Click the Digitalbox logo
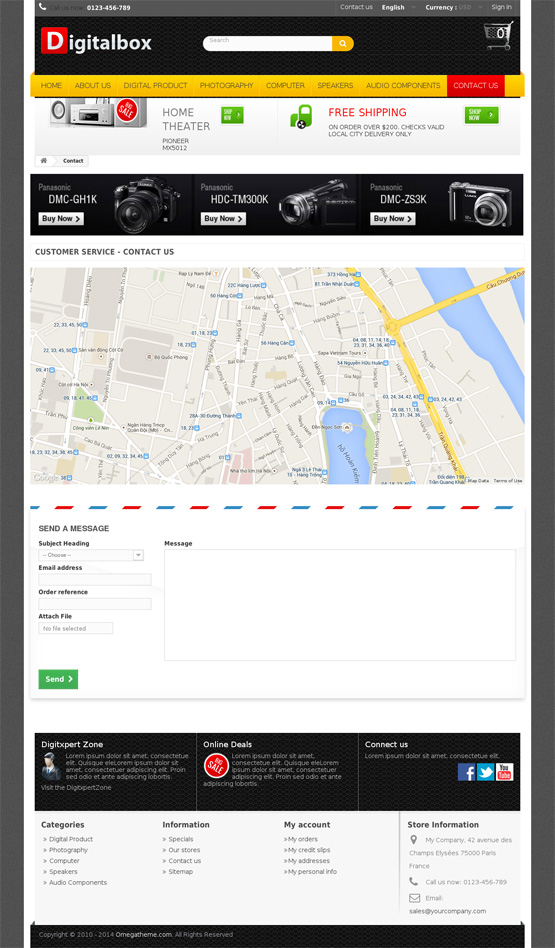Viewport: 555px width, 948px height. (96, 41)
